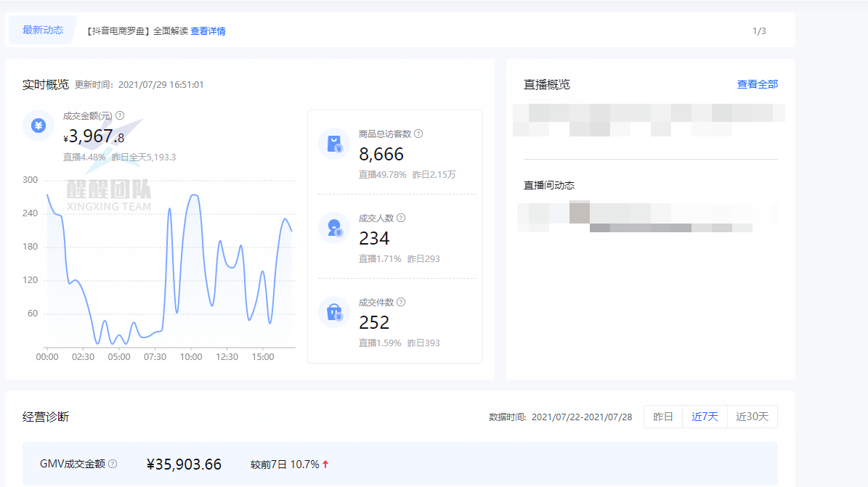Click a peak on the transaction trend chart
868x487 pixels.
[x=194, y=196]
